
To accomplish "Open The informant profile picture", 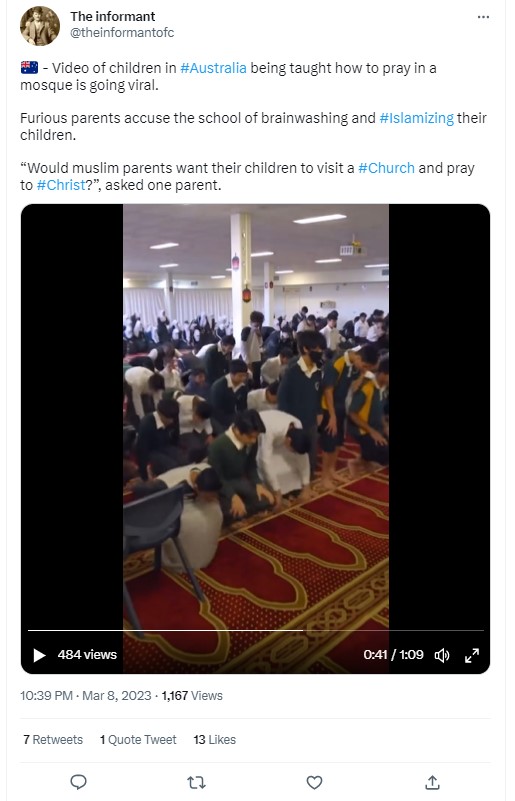I will click(40, 26).
